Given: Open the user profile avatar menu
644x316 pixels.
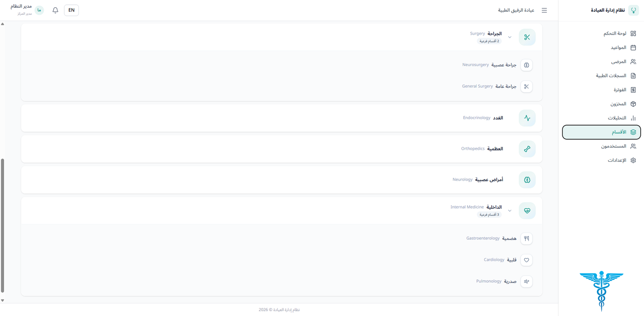Looking at the screenshot, I should (39, 10).
